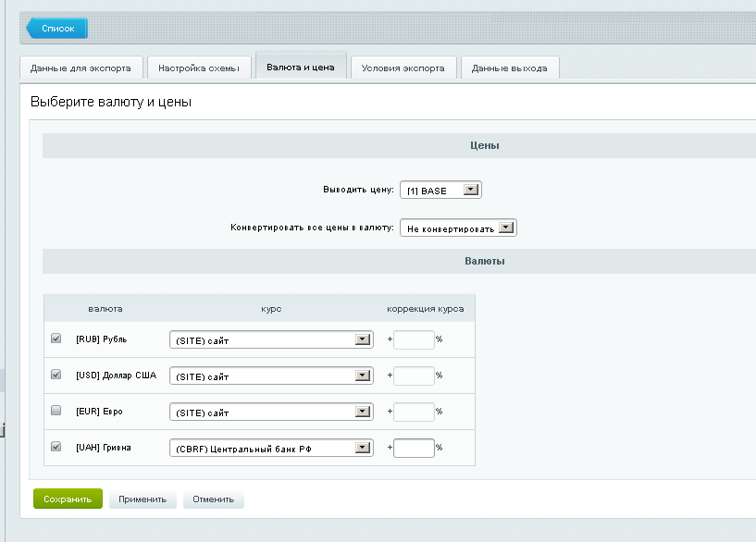Uncheck the RUB Рубль checkbox
756x542 pixels.
56,339
